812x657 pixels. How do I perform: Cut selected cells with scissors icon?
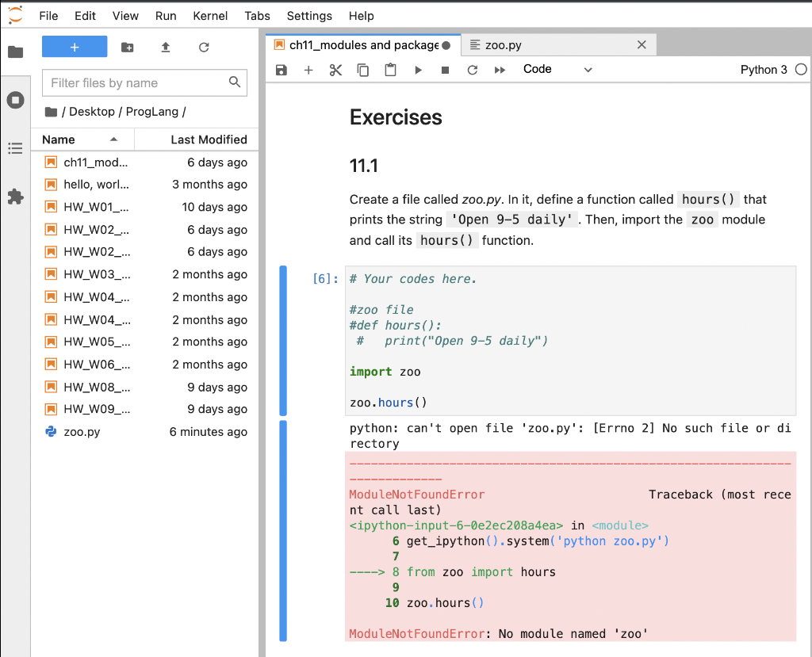tap(335, 70)
